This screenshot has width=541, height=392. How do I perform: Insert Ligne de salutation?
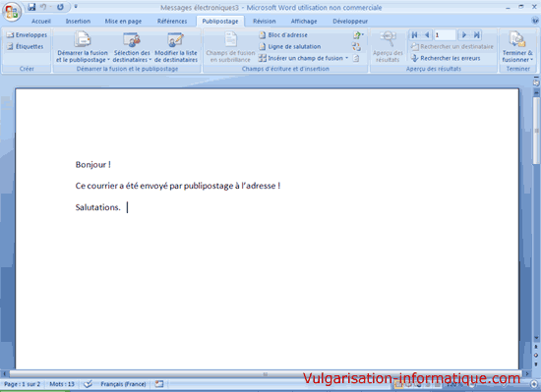tap(290, 46)
